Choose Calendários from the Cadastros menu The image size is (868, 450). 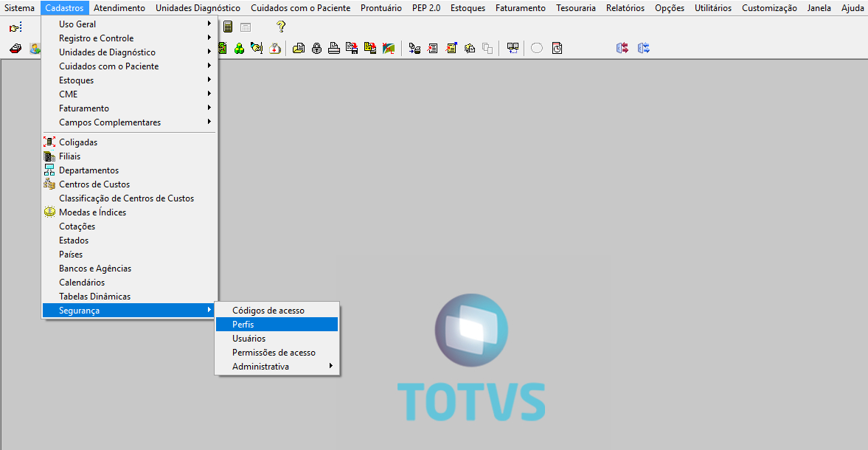pos(128,283)
